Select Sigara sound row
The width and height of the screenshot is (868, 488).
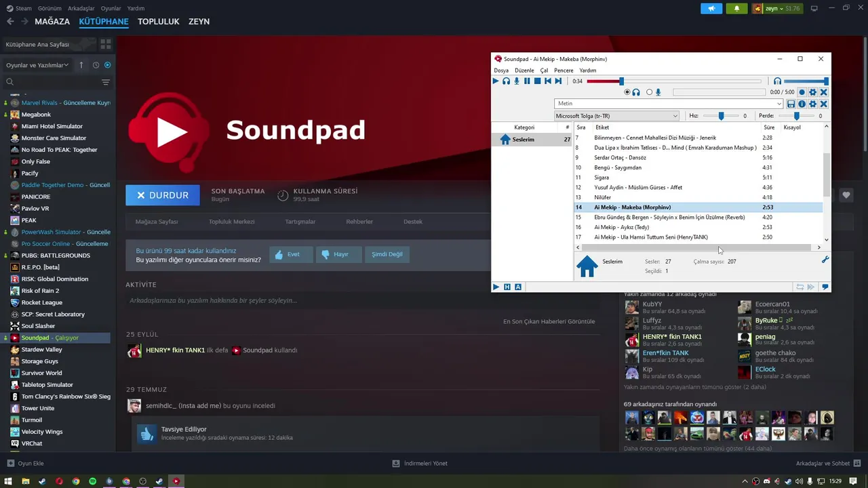(698, 178)
